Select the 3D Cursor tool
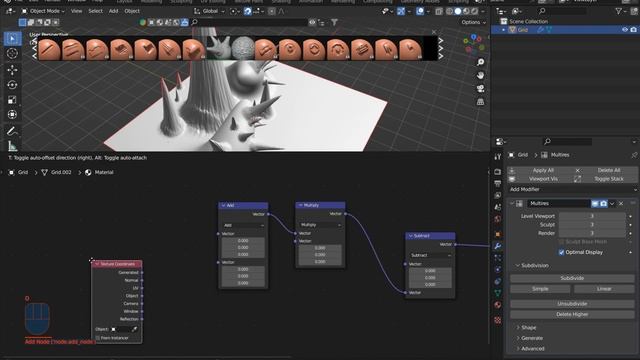This screenshot has height=360, width=640. click(12, 53)
